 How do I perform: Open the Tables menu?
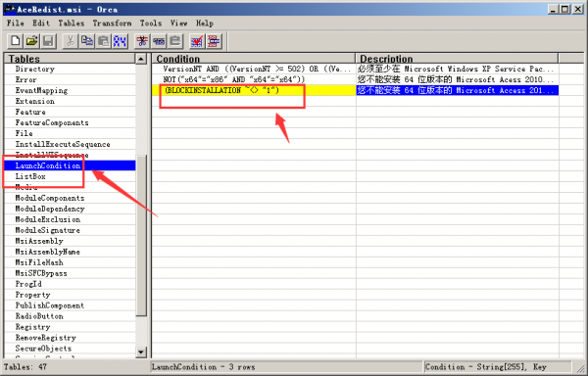pos(72,23)
